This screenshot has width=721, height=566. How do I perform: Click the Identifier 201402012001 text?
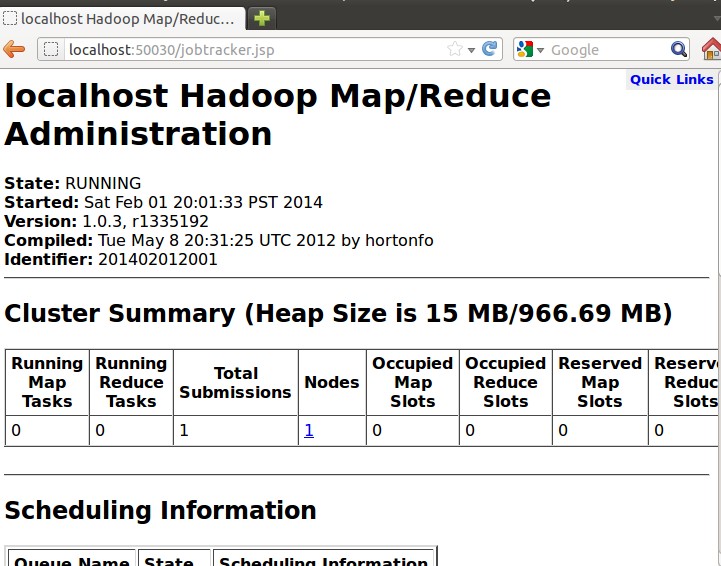pyautogui.click(x=110, y=259)
